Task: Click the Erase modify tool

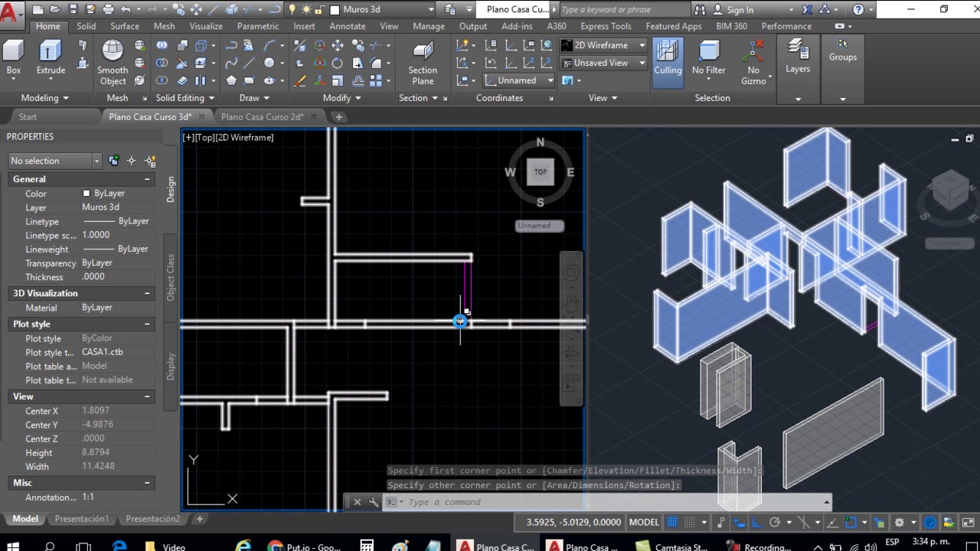Action: (x=300, y=80)
